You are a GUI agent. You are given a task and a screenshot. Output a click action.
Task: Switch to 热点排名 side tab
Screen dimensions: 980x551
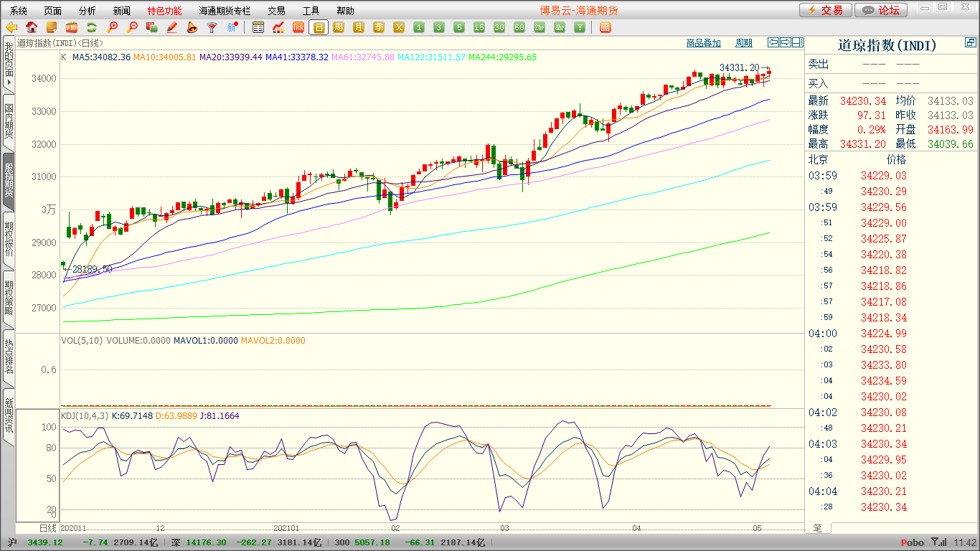[x=9, y=357]
